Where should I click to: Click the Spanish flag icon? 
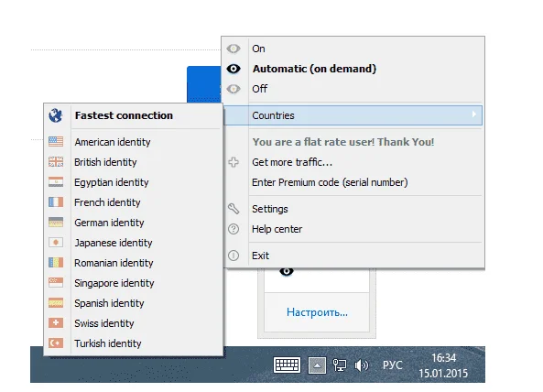pos(56,302)
